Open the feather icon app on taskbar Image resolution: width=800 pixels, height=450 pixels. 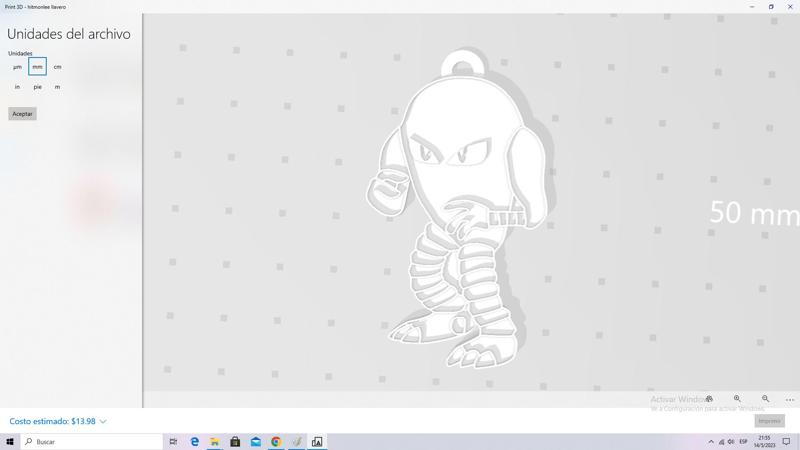tap(296, 442)
